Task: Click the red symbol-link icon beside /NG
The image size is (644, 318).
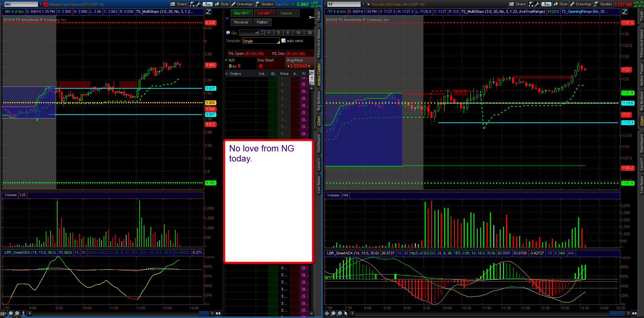Action: pos(46,4)
